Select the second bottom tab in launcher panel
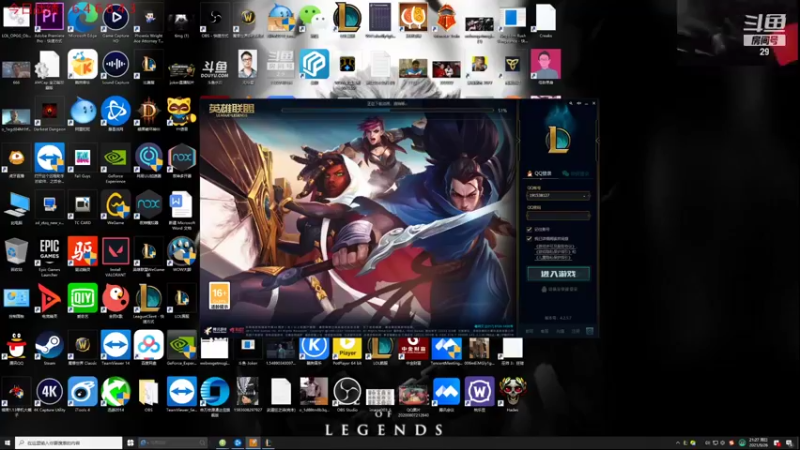Image resolution: width=800 pixels, height=450 pixels. pos(545,331)
